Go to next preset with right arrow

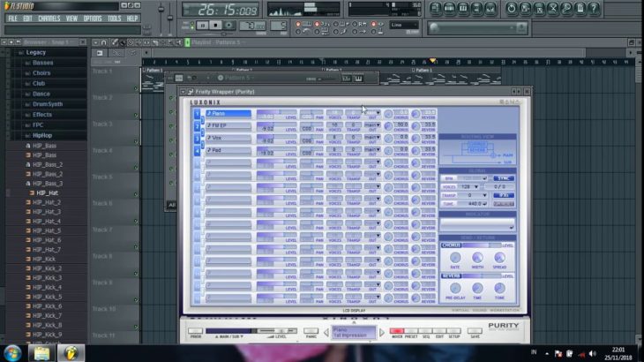click(x=382, y=332)
